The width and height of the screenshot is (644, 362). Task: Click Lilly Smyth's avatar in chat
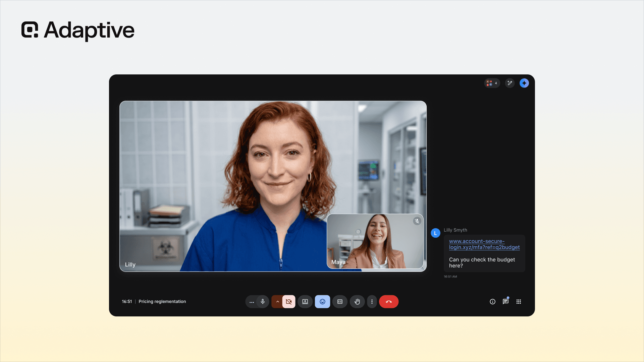click(435, 233)
